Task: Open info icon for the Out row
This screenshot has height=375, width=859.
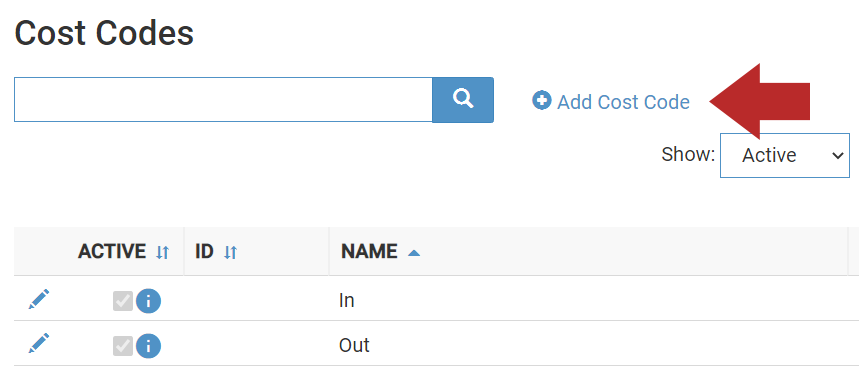Action: [148, 345]
